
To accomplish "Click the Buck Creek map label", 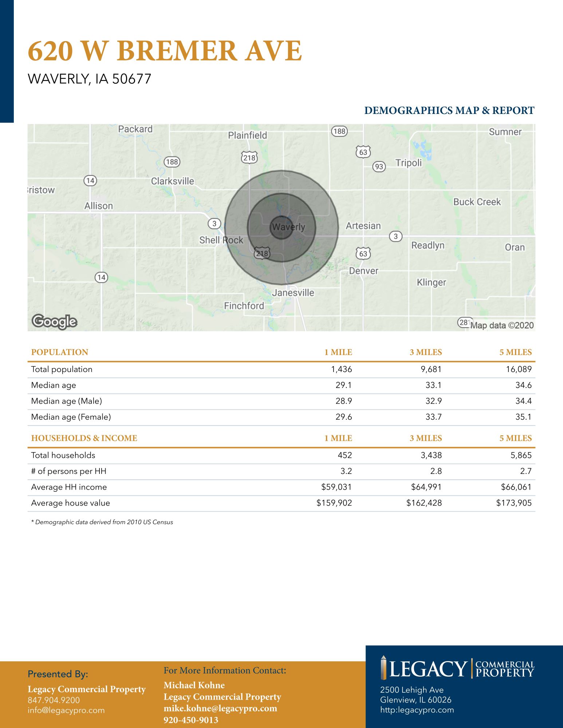I will pos(477,202).
